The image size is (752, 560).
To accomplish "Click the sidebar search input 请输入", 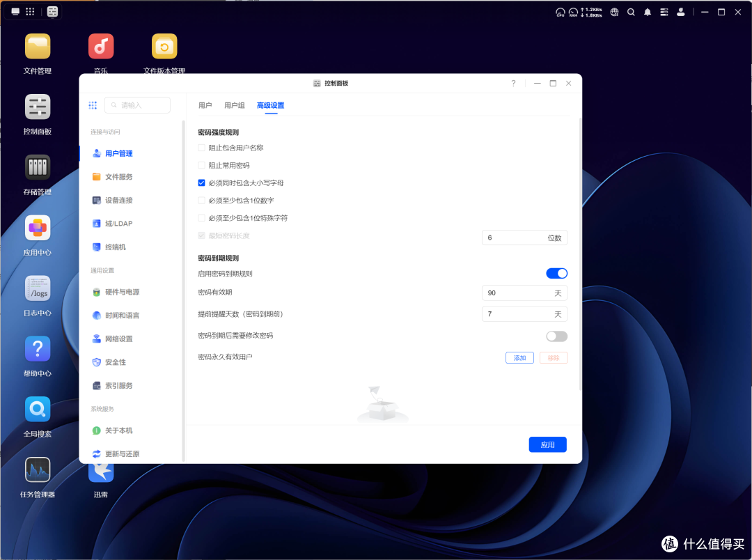I will pos(138,105).
